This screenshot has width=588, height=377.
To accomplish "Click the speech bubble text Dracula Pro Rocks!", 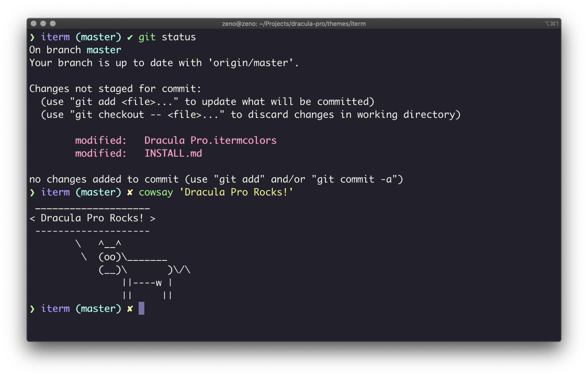I will tap(91, 218).
